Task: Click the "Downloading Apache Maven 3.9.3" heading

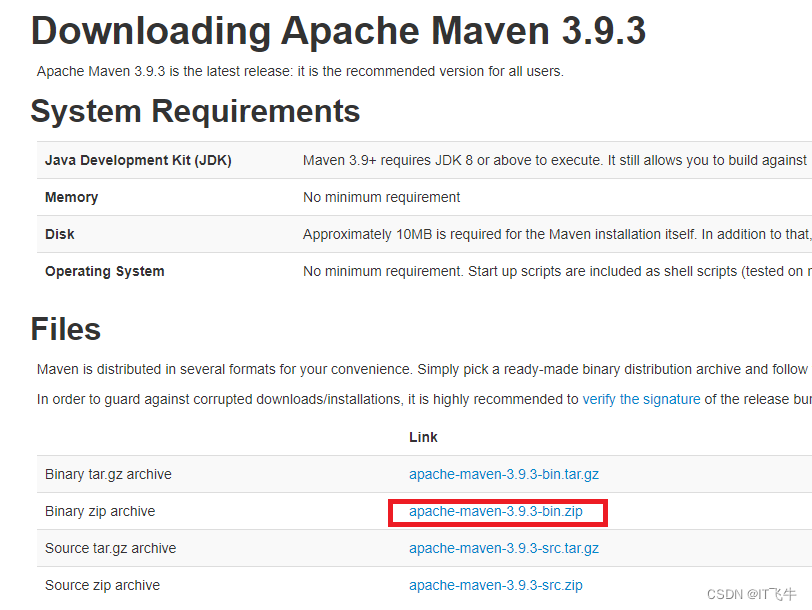Action: (338, 31)
